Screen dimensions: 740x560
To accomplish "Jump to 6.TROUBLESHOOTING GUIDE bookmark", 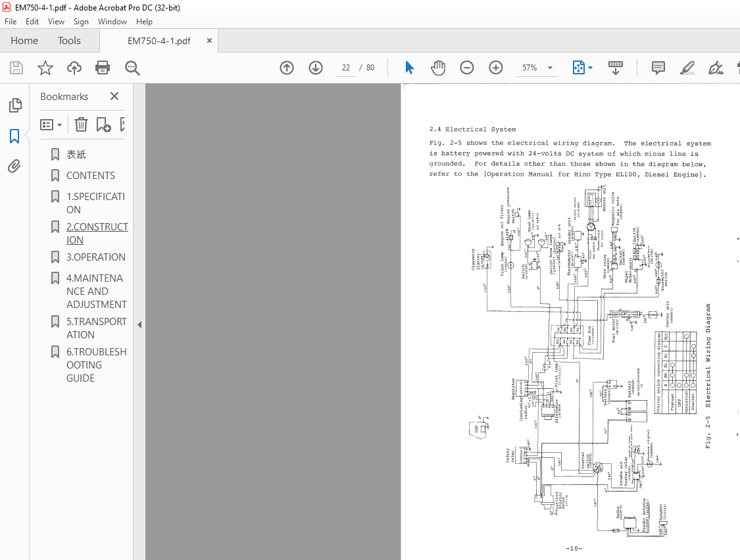I will 97,365.
